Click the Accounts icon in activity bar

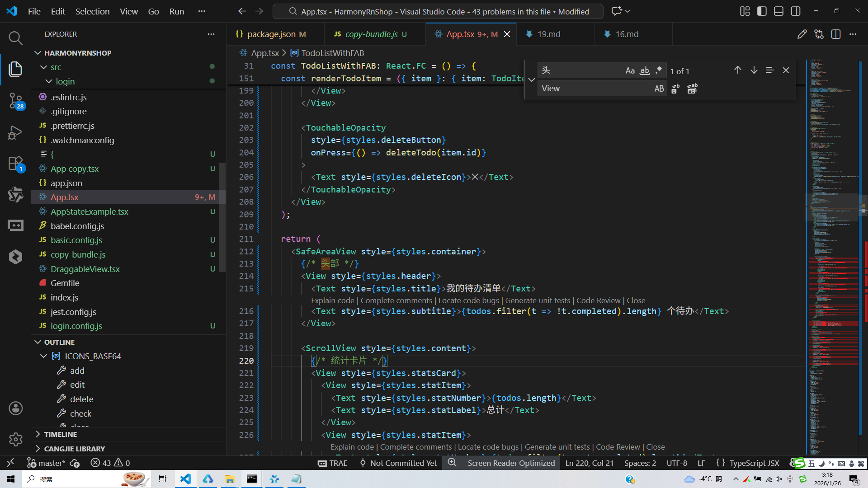[15, 408]
